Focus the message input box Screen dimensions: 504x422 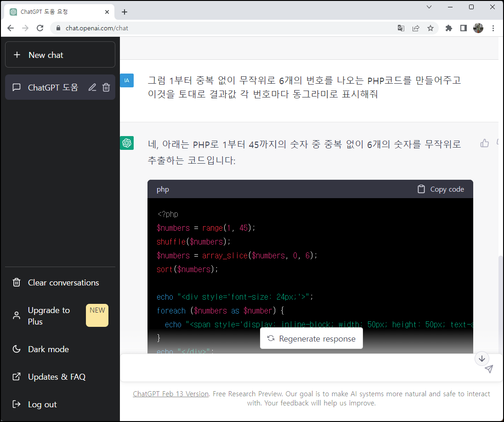302,368
